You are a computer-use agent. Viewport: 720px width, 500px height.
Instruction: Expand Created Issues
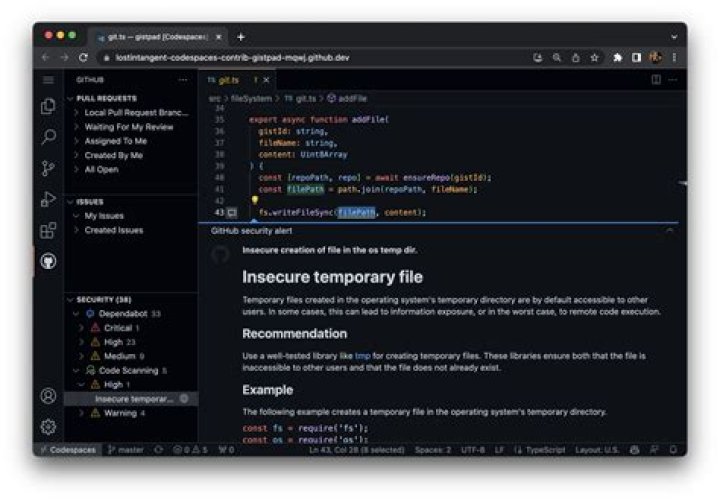pyautogui.click(x=77, y=230)
